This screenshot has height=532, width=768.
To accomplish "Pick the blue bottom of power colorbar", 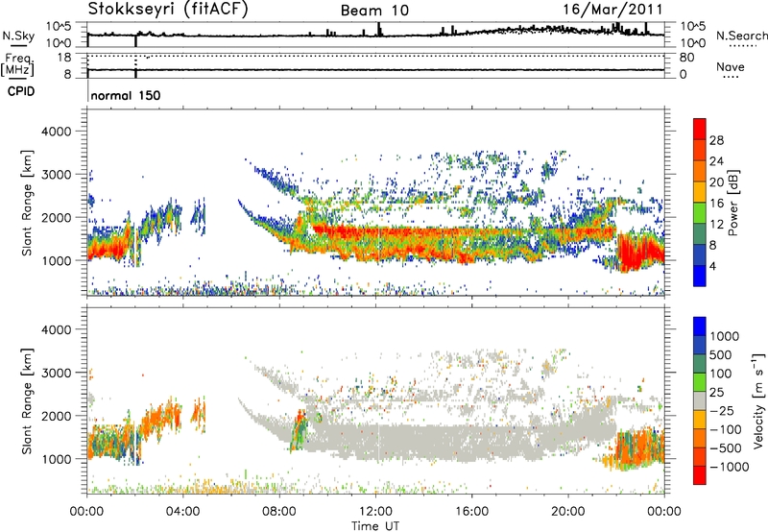I will click(x=700, y=276).
